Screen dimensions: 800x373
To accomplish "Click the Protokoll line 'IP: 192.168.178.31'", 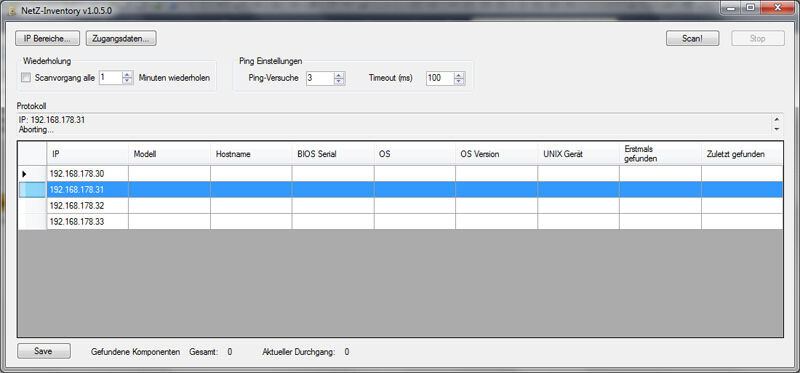I will pyautogui.click(x=52, y=120).
